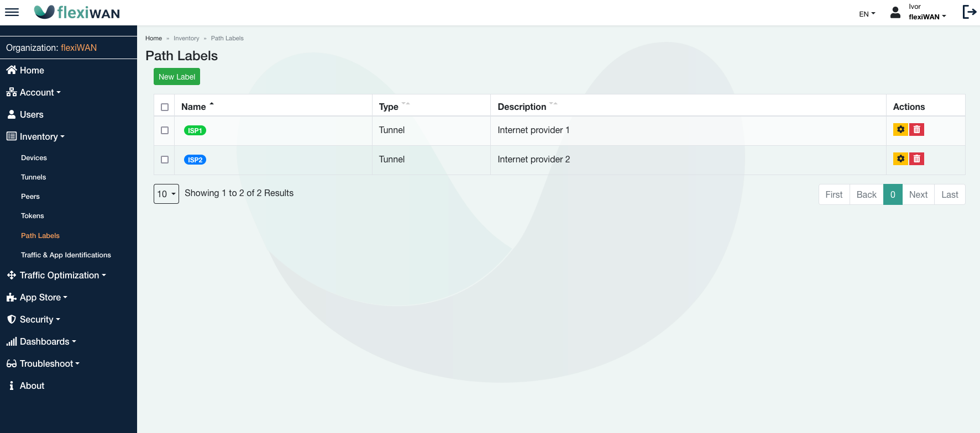Click the green ISP1 label badge
Viewport: 980px width, 433px height.
click(x=195, y=130)
